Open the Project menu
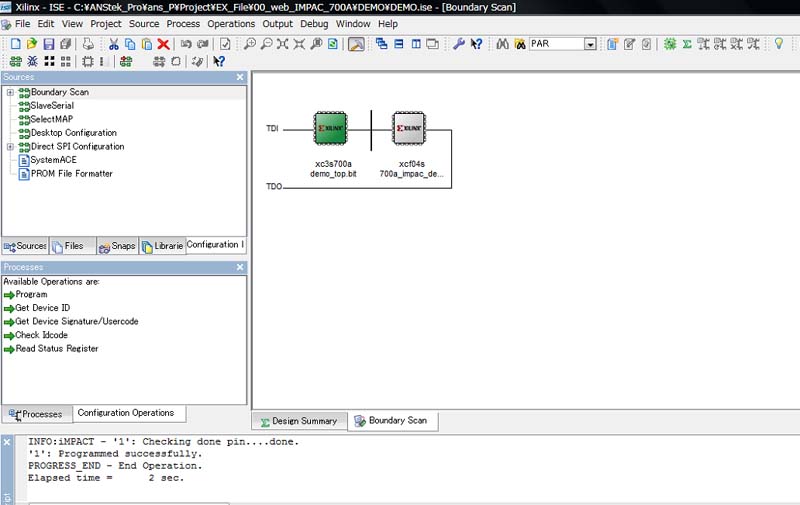The image size is (800, 505). click(106, 24)
